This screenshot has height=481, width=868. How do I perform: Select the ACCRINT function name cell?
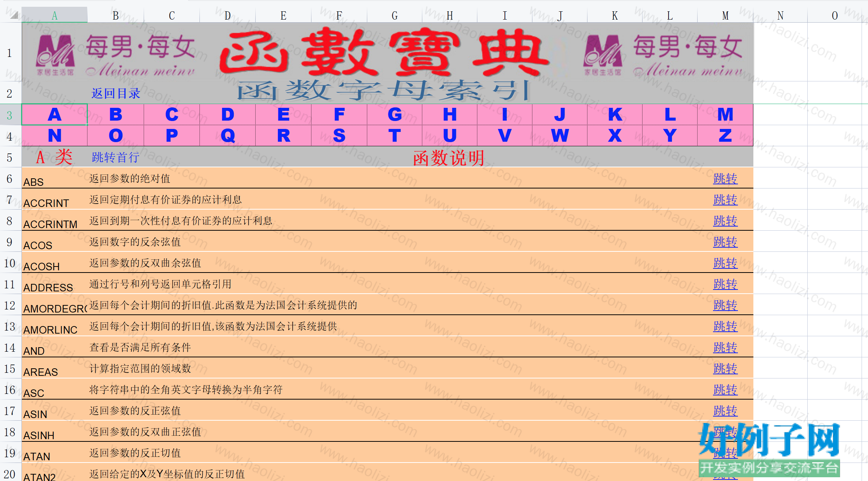[55, 199]
